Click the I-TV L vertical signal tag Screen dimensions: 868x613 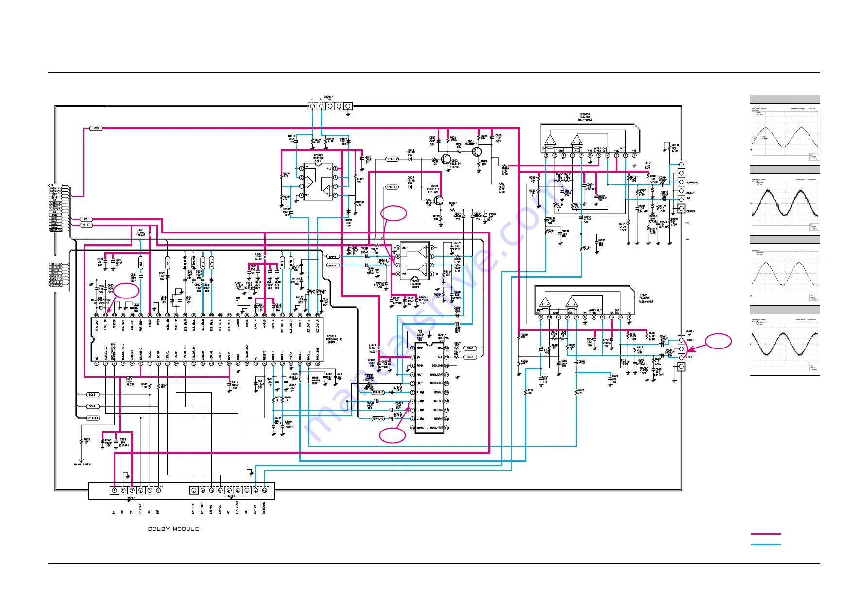[x=211, y=263]
